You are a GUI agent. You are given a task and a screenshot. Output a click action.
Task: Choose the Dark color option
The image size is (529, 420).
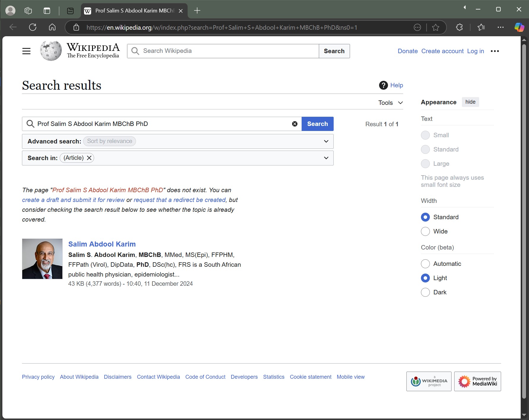coord(425,292)
